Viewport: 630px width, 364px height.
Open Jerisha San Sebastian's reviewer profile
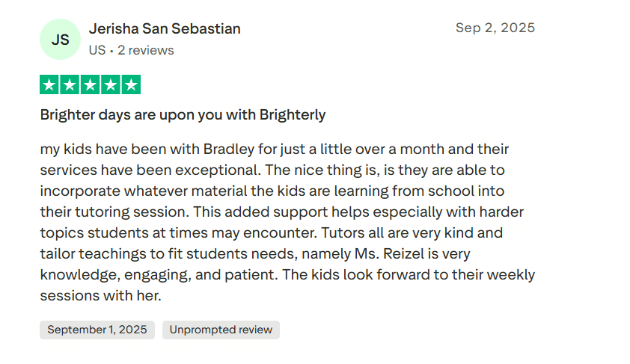coord(165,29)
